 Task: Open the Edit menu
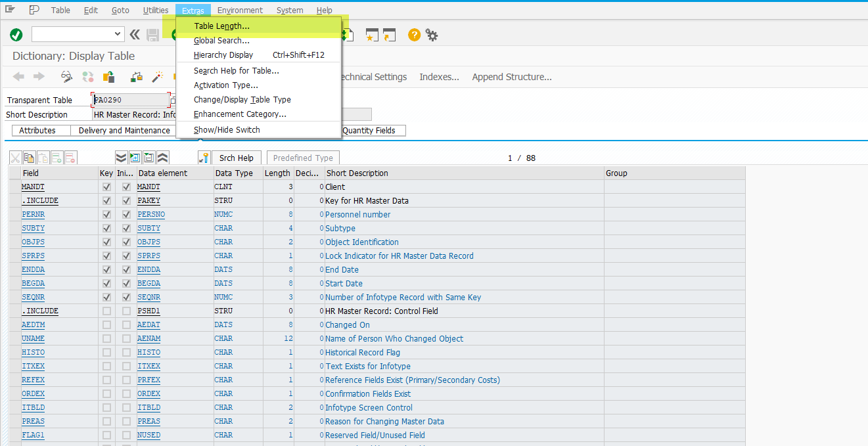click(x=91, y=11)
